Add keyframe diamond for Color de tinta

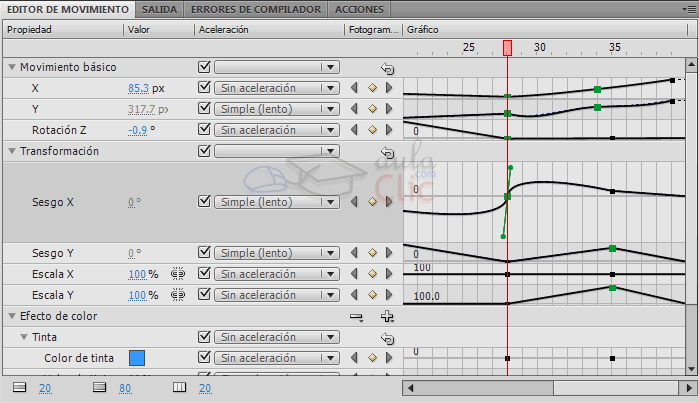click(373, 358)
